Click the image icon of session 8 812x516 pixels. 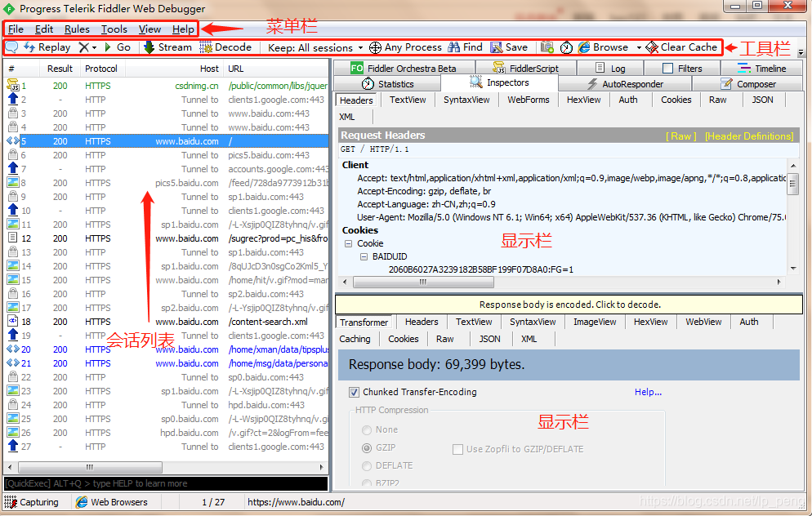point(13,183)
